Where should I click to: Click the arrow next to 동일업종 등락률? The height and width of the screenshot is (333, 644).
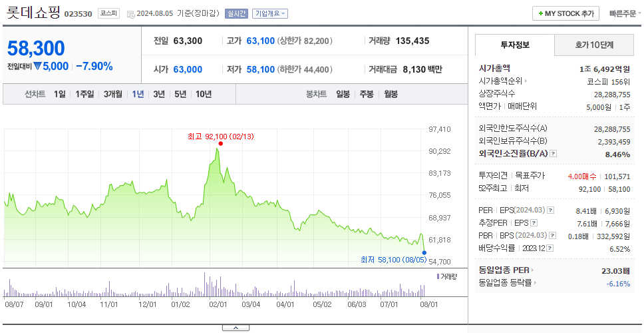535,283
